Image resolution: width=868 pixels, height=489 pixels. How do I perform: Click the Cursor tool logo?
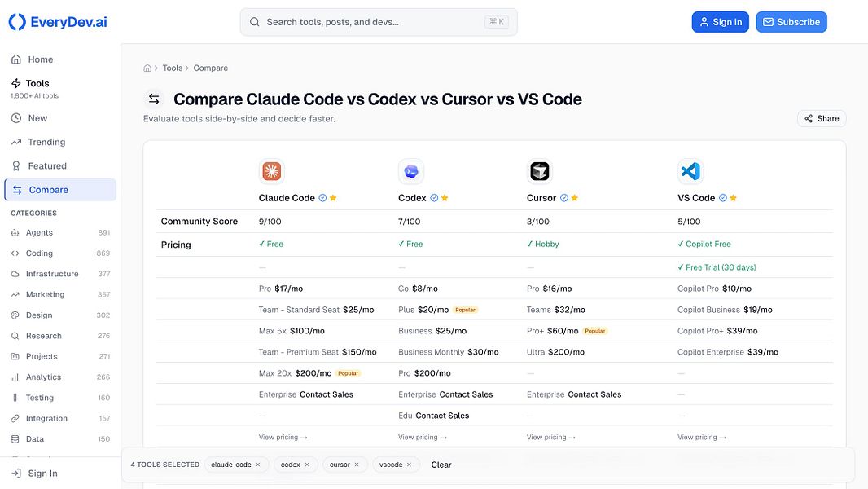click(540, 171)
